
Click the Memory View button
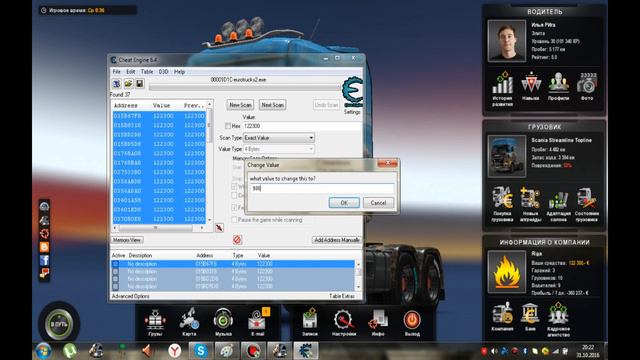coord(127,240)
